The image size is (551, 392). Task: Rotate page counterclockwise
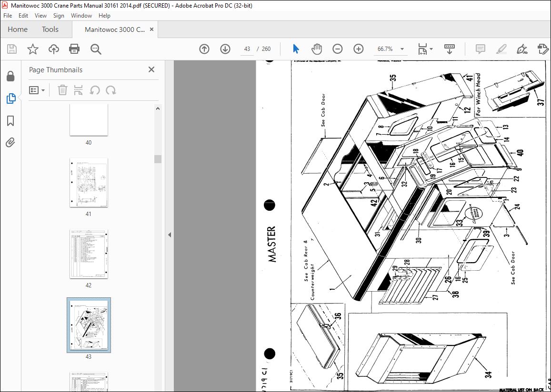pos(94,90)
